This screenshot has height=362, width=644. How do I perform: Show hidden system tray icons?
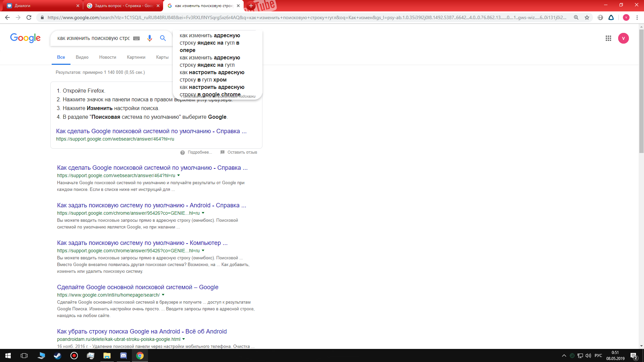point(564,356)
